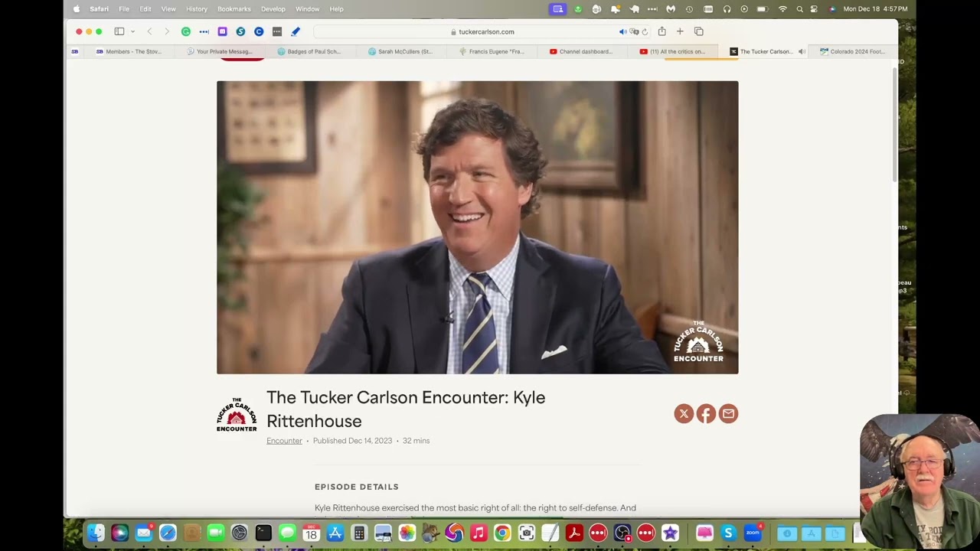Open the Help menu
Image resolution: width=980 pixels, height=551 pixels.
(337, 9)
